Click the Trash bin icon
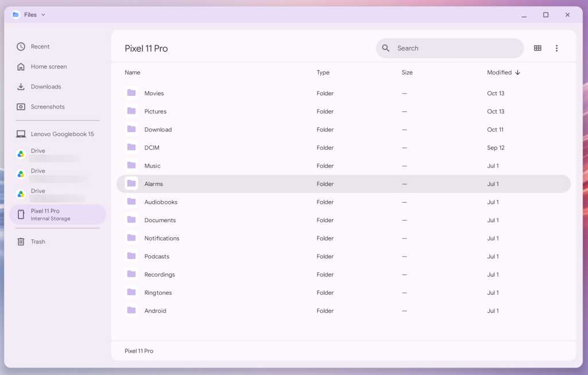This screenshot has width=588, height=375. point(21,242)
